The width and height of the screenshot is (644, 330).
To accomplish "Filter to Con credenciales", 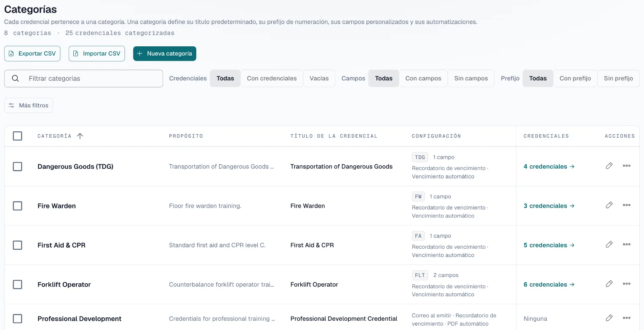I will click(272, 78).
